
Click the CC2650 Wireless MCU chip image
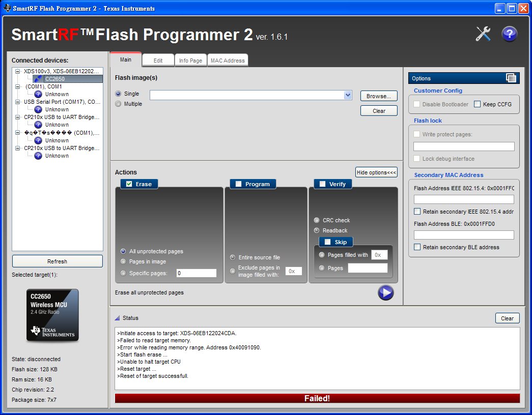(x=52, y=315)
